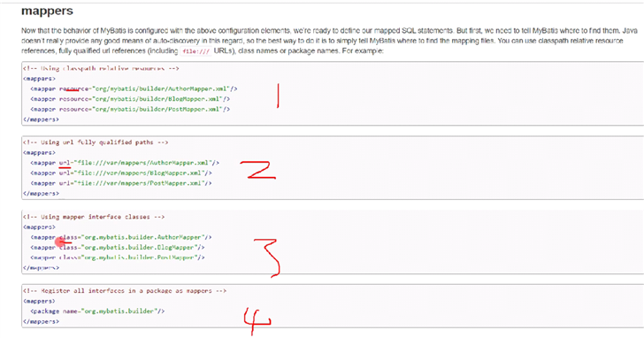Click the intro paragraph's first line, starting "Now that the behavior"
This screenshot has width=644, height=338.
point(329,30)
